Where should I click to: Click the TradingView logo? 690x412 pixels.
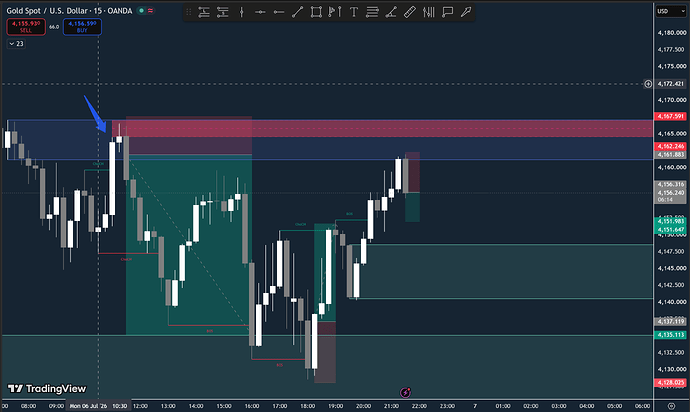coord(47,388)
